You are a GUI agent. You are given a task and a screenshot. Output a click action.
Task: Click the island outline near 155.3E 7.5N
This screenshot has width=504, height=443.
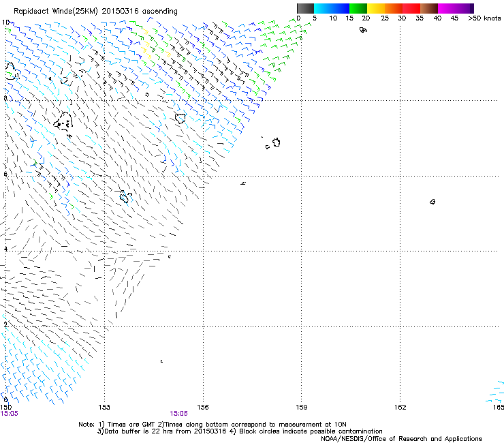pyautogui.click(x=180, y=118)
